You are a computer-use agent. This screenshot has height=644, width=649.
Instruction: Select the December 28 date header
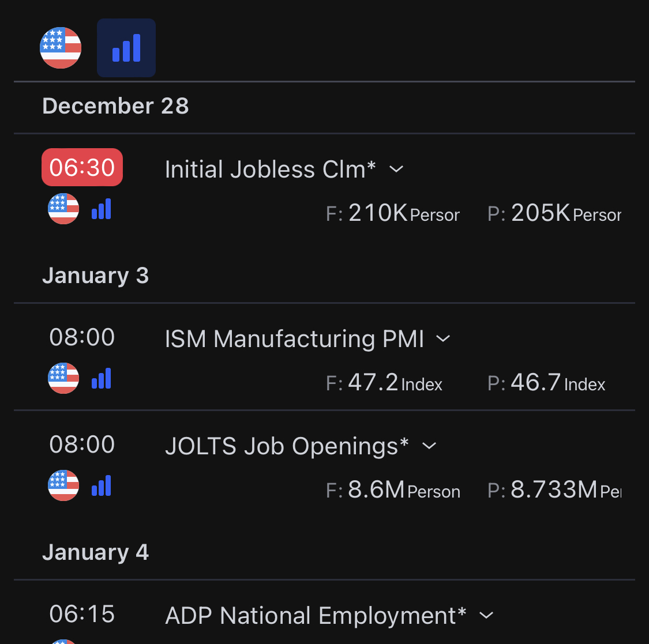pyautogui.click(x=115, y=106)
